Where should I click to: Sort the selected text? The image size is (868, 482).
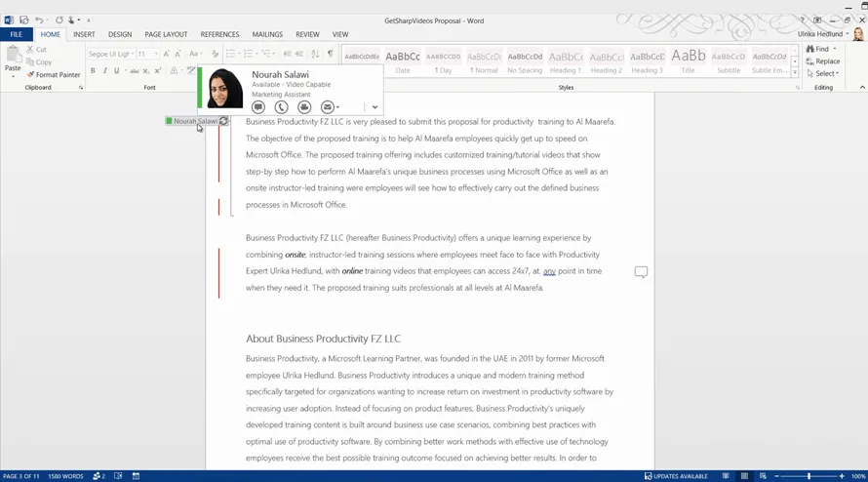pyautogui.click(x=315, y=54)
